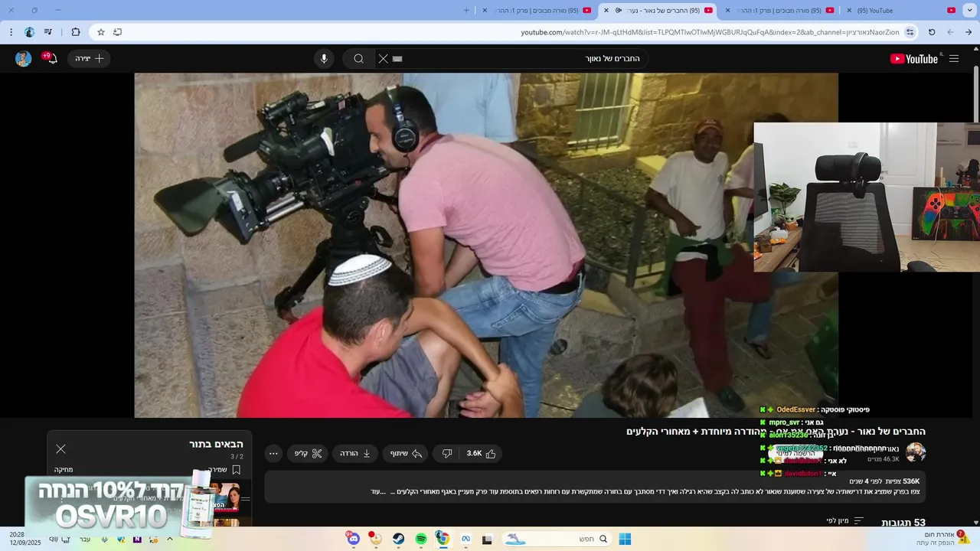Click the קליפ clip button
This screenshot has height=551, width=980.
[x=308, y=454]
